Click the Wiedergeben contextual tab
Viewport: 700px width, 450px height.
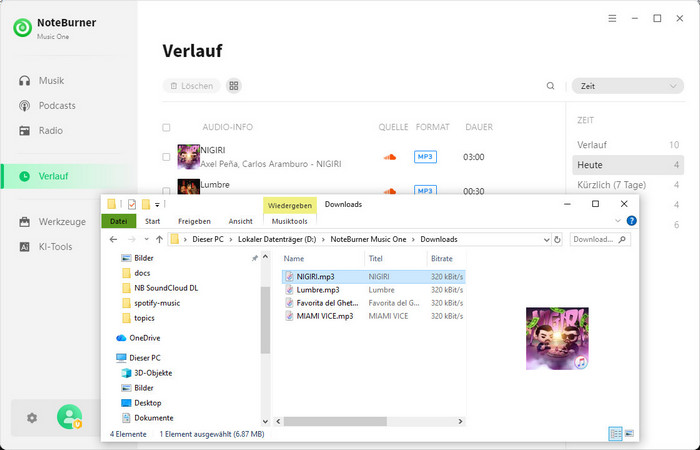click(x=290, y=205)
